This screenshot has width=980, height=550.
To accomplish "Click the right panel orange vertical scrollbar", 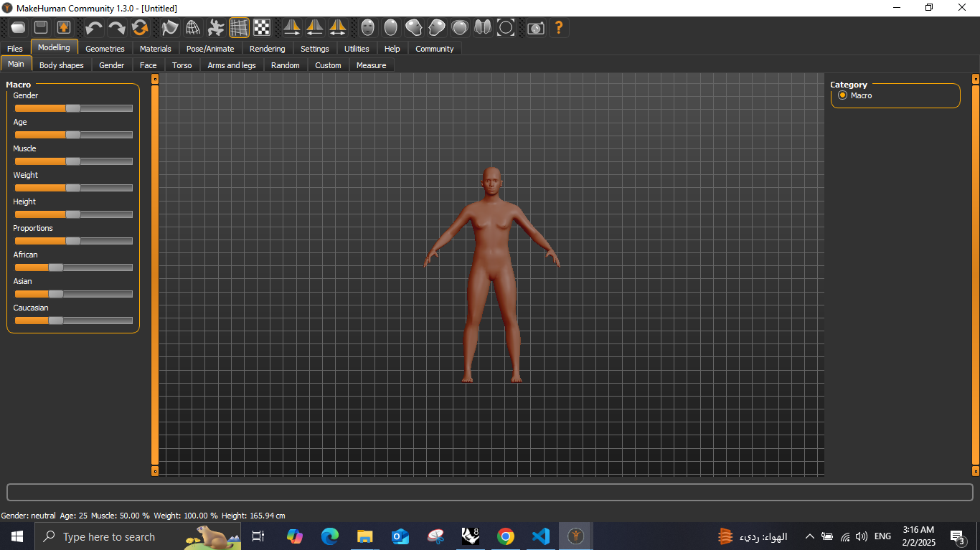I will [976, 275].
